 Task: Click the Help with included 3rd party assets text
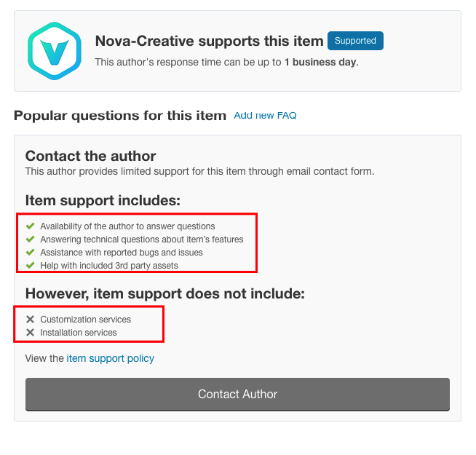[x=109, y=265]
